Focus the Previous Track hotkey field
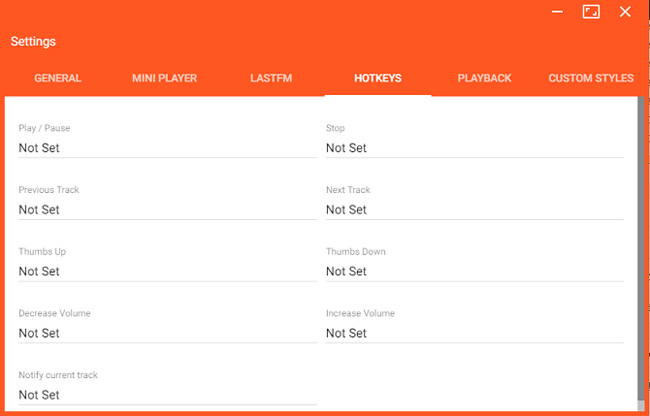Viewport: 650px width, 416px height. [x=167, y=210]
